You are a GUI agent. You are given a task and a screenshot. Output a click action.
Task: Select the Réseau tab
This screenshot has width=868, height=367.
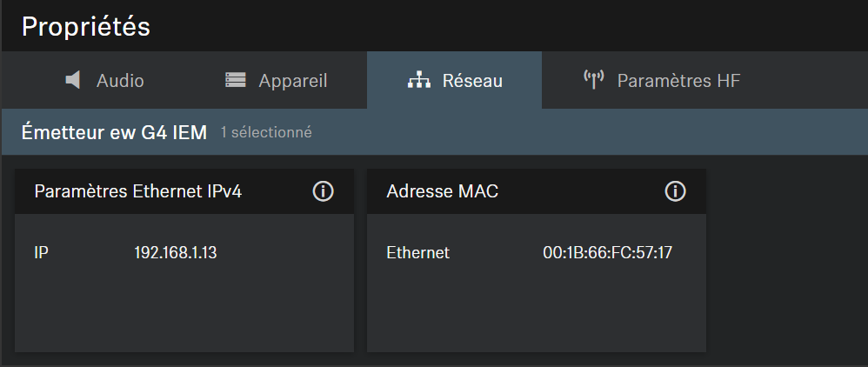(455, 80)
